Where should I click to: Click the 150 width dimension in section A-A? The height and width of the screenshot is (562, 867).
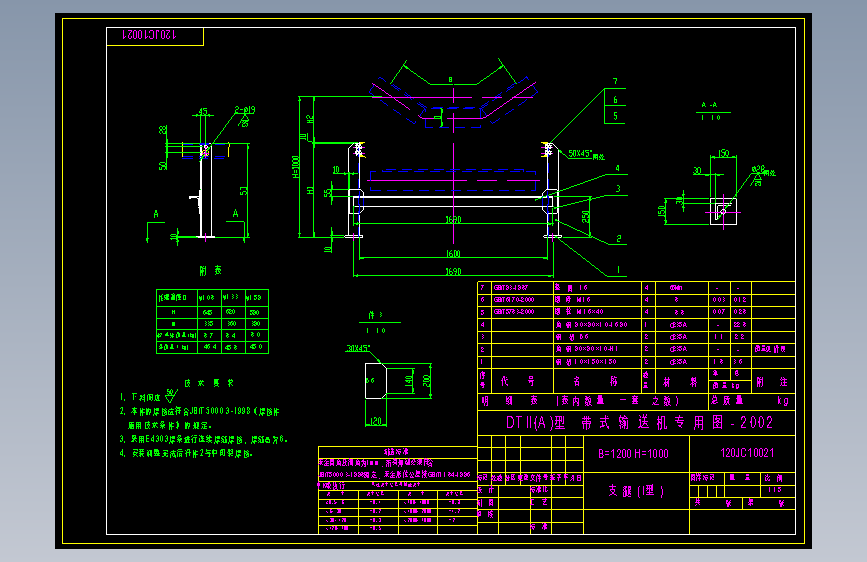click(723, 153)
